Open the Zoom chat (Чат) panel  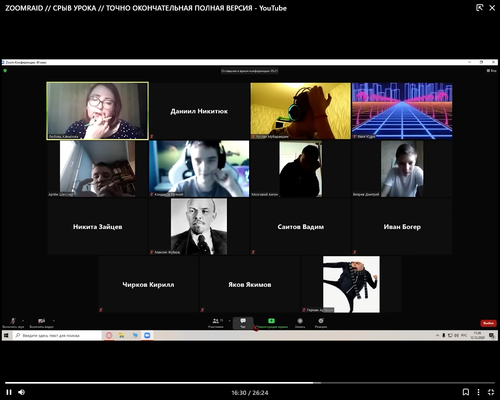pos(243,323)
